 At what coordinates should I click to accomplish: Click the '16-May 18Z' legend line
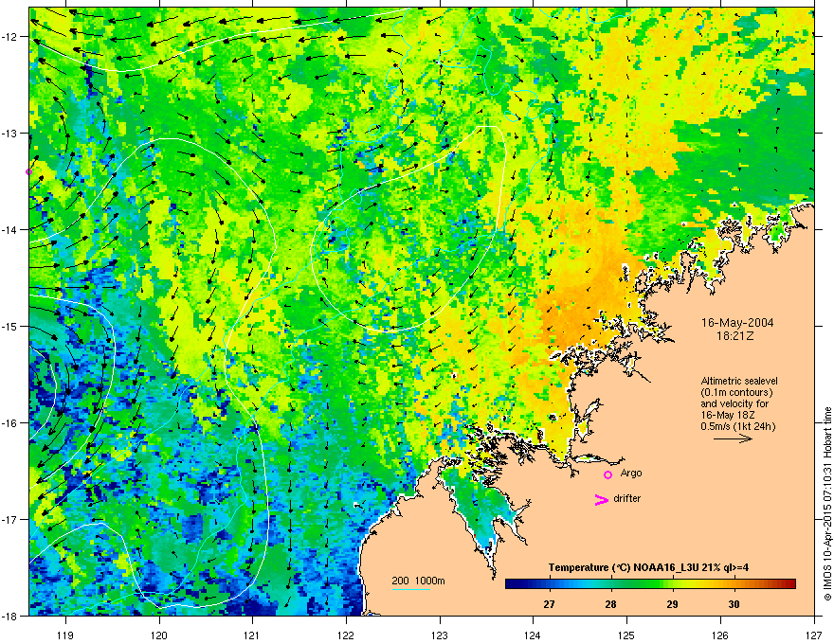click(x=728, y=415)
